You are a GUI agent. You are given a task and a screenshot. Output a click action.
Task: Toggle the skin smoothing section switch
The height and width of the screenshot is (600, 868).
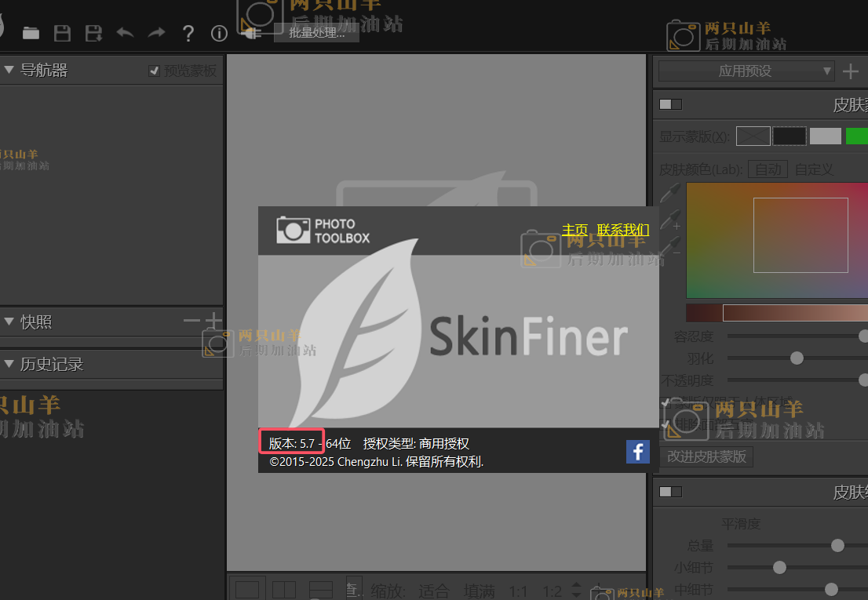[670, 492]
